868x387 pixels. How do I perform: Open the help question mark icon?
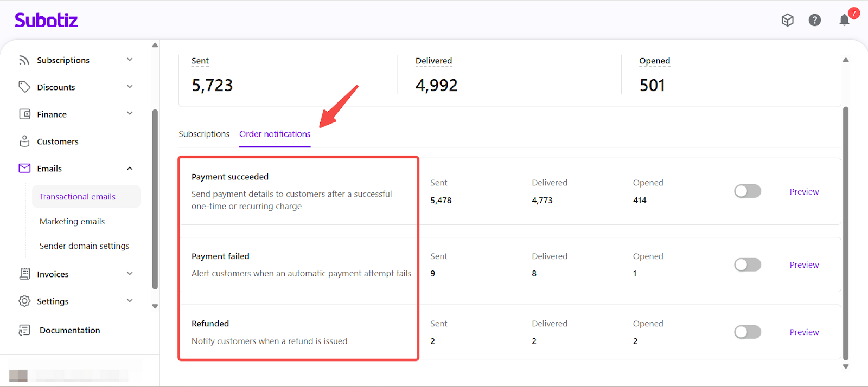(x=814, y=20)
